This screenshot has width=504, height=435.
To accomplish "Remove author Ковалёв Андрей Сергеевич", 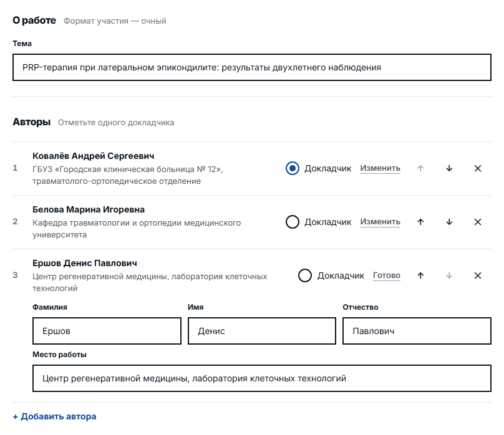I will [x=478, y=168].
